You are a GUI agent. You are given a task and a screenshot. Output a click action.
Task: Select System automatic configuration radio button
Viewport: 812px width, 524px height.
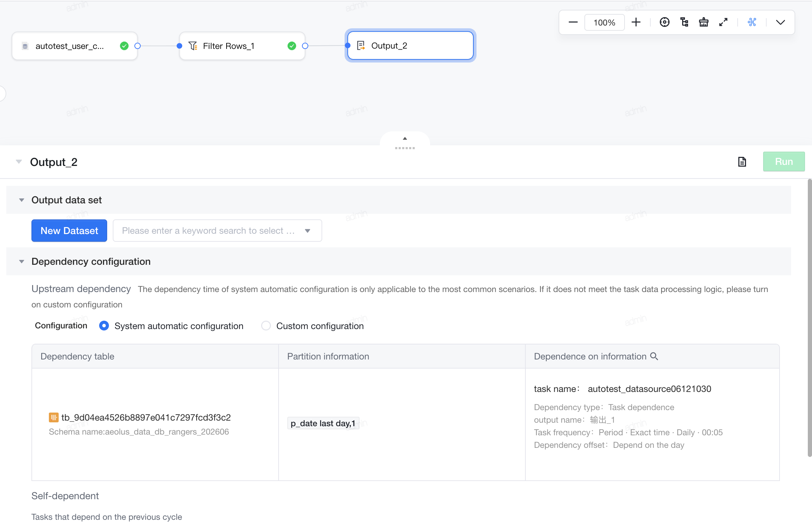tap(104, 326)
